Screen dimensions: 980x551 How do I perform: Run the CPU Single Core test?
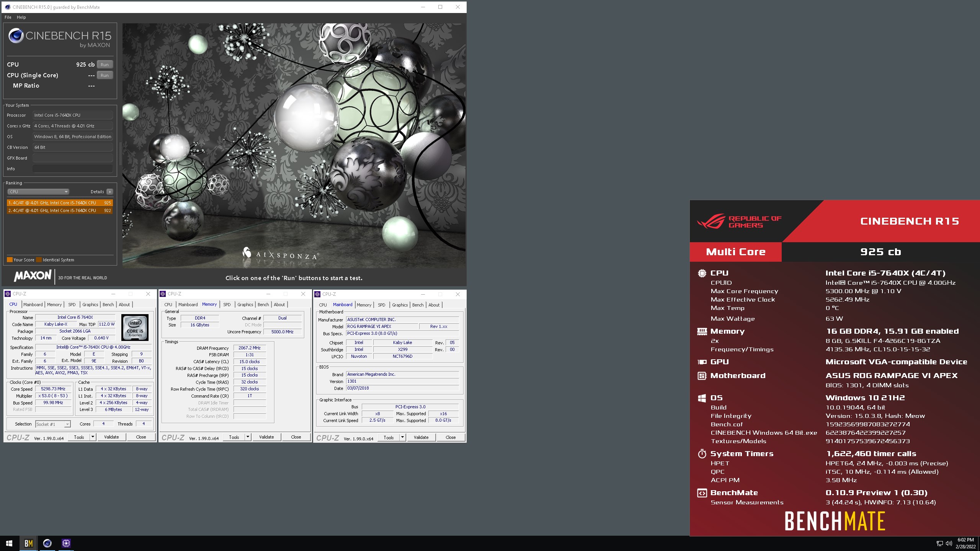(x=105, y=75)
